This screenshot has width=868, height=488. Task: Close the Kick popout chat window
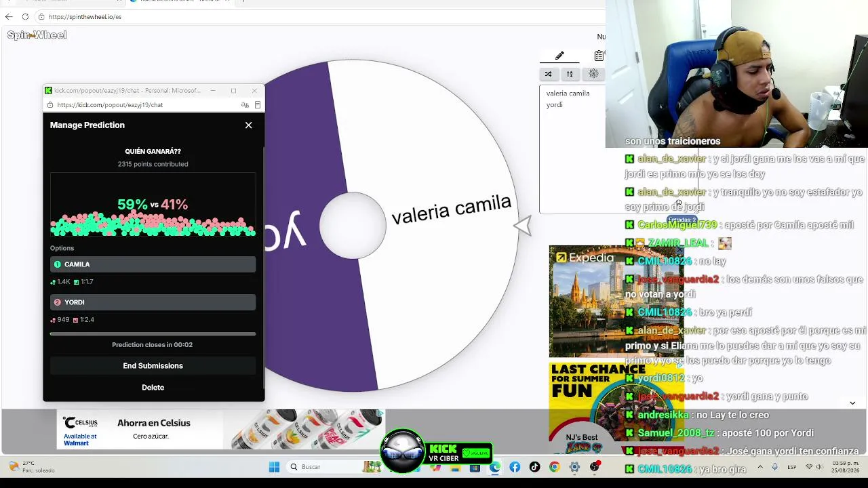(254, 90)
